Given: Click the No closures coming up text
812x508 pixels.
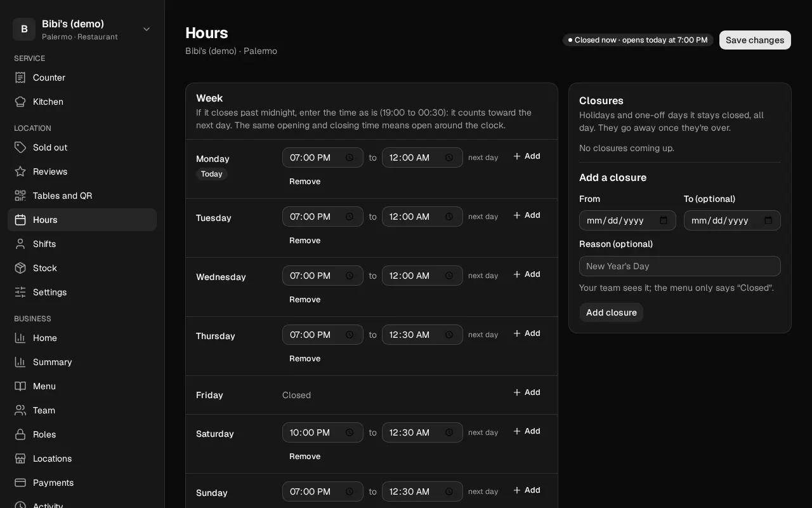Looking at the screenshot, I should (x=627, y=148).
